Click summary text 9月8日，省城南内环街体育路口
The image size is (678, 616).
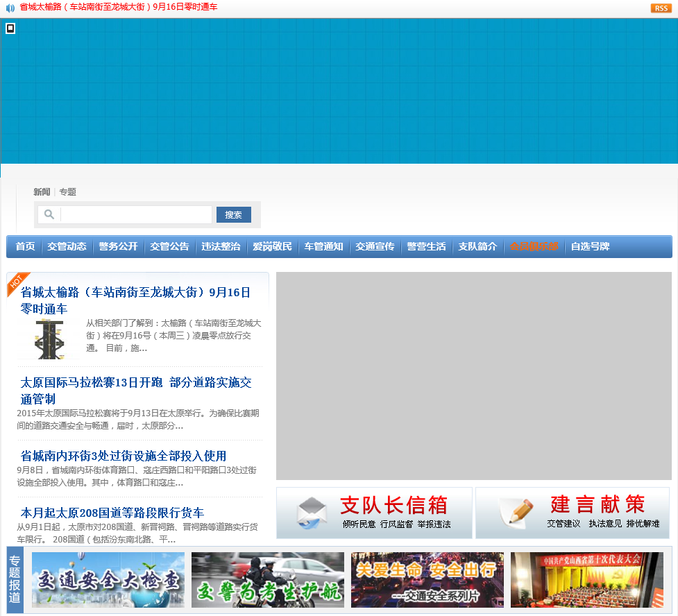click(x=137, y=476)
